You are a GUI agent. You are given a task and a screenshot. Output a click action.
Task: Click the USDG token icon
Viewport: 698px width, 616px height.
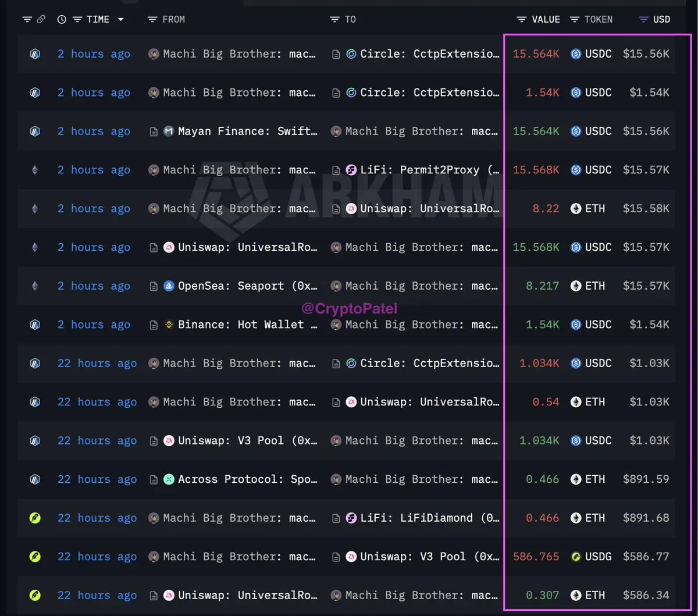(x=576, y=557)
